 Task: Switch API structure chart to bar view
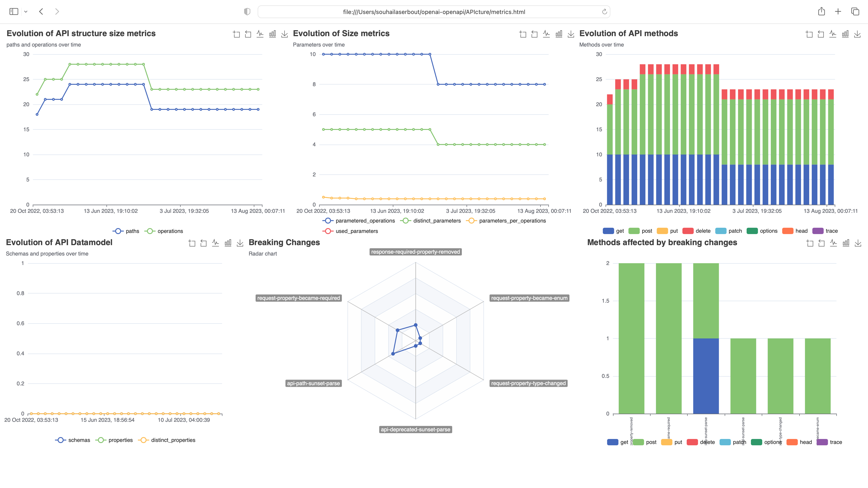pyautogui.click(x=272, y=34)
